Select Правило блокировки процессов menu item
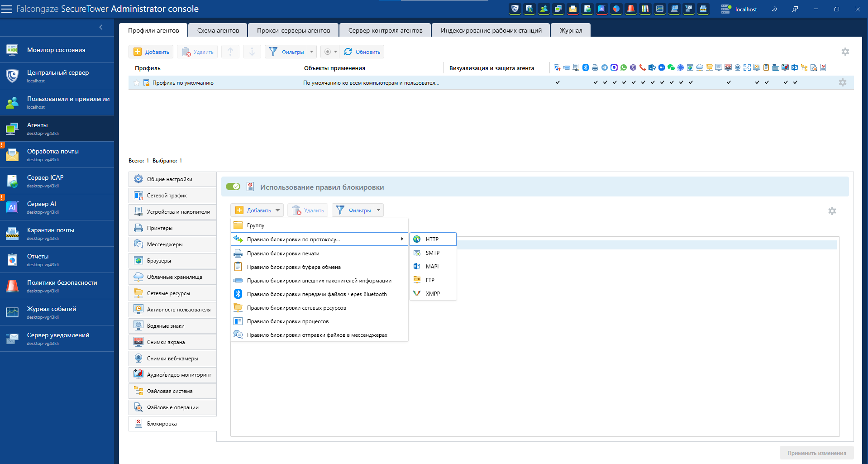This screenshot has height=464, width=868. (320, 321)
